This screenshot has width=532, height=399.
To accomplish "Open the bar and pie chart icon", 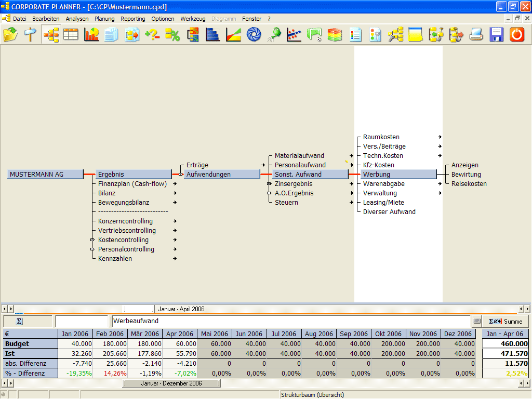I will click(91, 35).
